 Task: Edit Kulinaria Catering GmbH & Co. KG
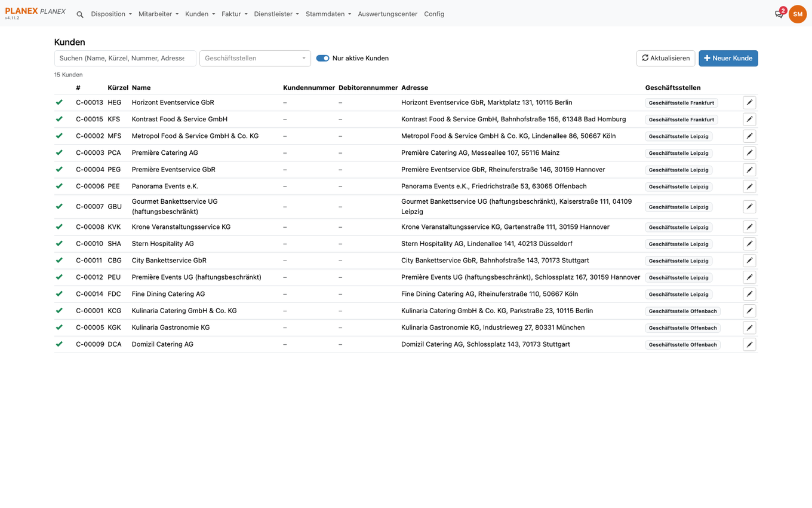point(749,311)
